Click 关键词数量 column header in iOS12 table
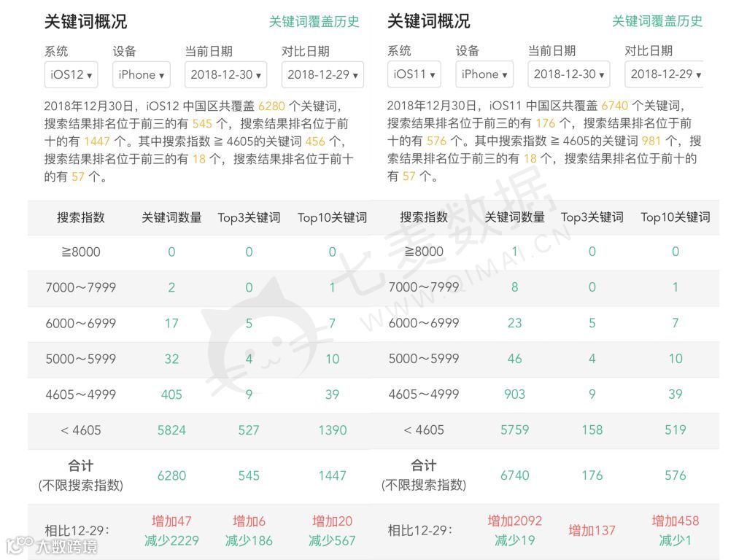Viewport: 747px width, 560px height. coord(171,217)
